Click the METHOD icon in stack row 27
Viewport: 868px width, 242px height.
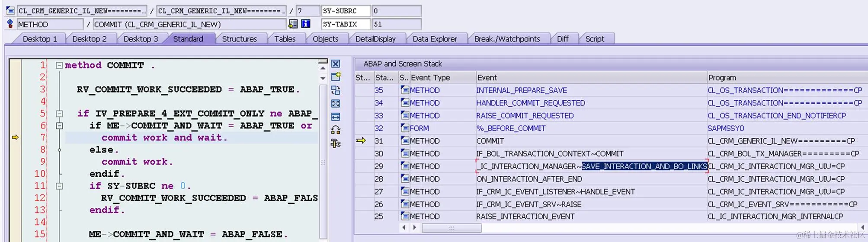(405, 191)
